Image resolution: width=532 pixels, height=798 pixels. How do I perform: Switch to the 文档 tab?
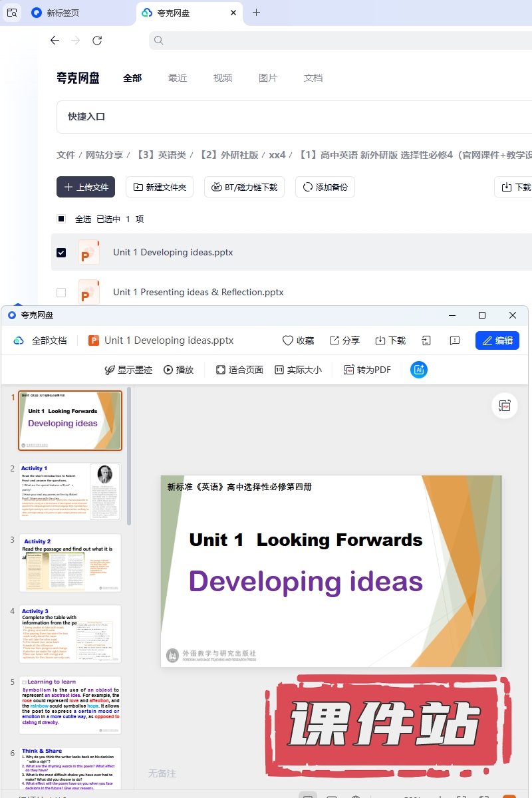313,78
